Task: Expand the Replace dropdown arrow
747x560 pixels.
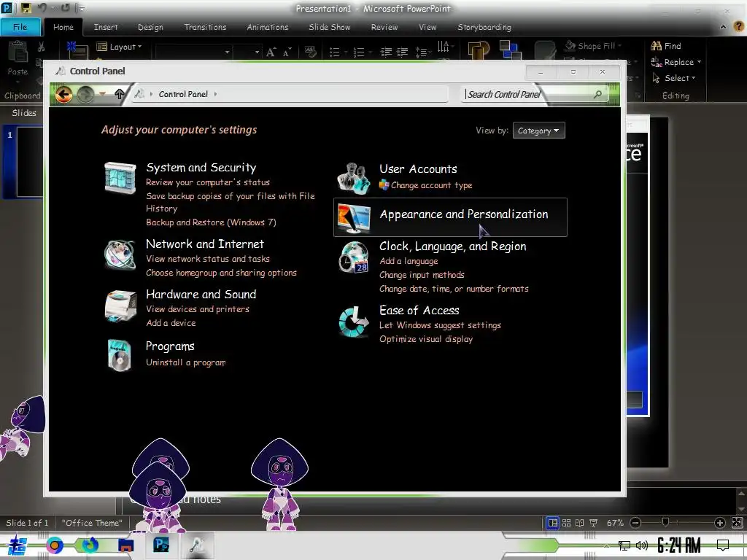Action: click(699, 62)
